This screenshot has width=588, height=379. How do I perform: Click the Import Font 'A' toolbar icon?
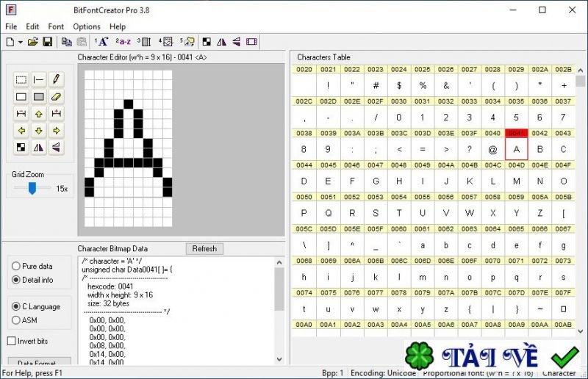(x=101, y=42)
